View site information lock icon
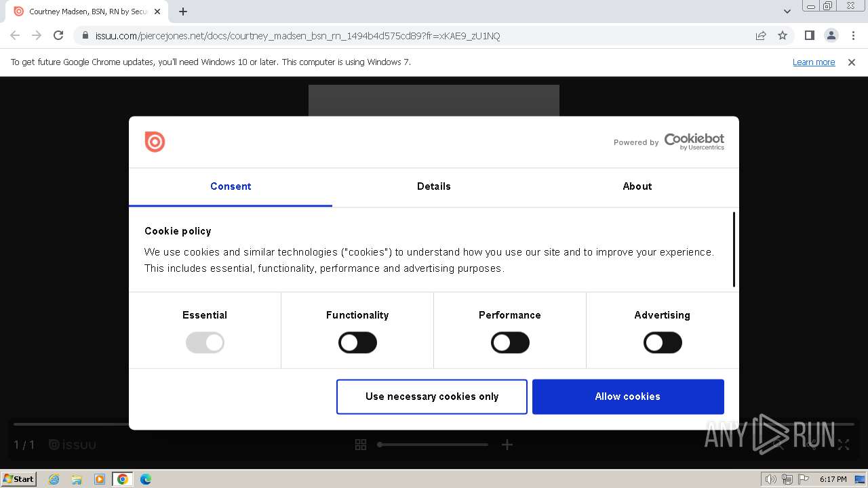This screenshot has height=488, width=868. point(85,35)
